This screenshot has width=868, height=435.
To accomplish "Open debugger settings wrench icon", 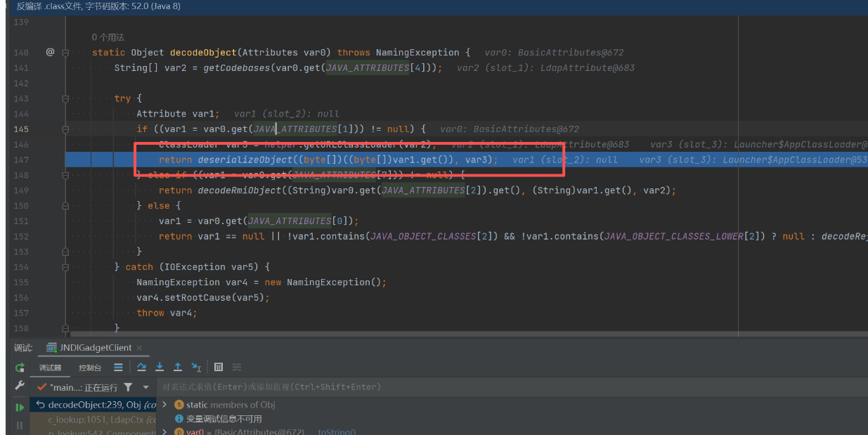I will tap(20, 386).
